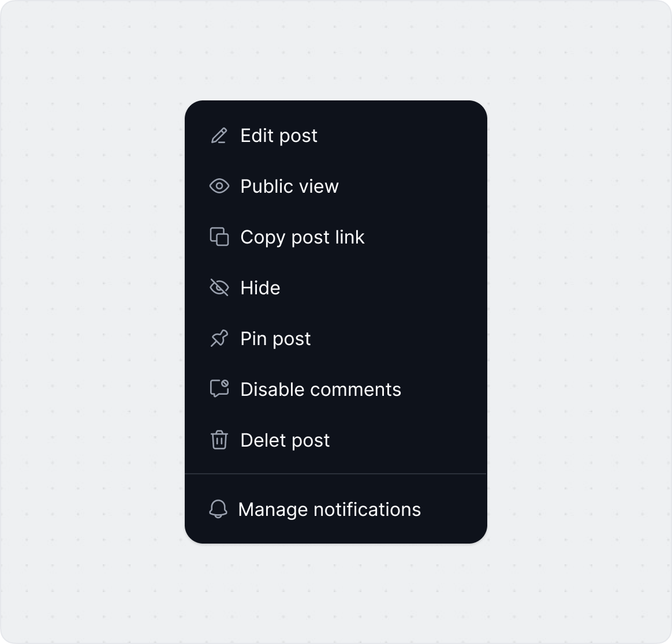Click the overlapping squares copy icon
Image resolution: width=672 pixels, height=644 pixels.
coord(219,237)
